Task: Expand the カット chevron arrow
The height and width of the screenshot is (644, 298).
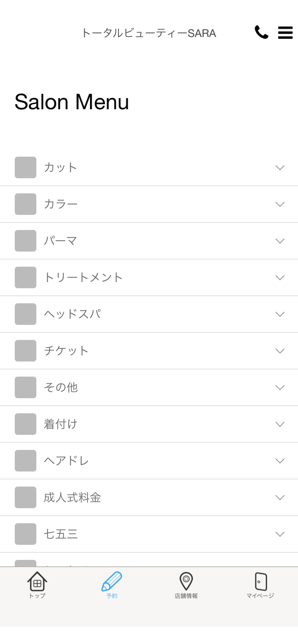Action: (280, 167)
